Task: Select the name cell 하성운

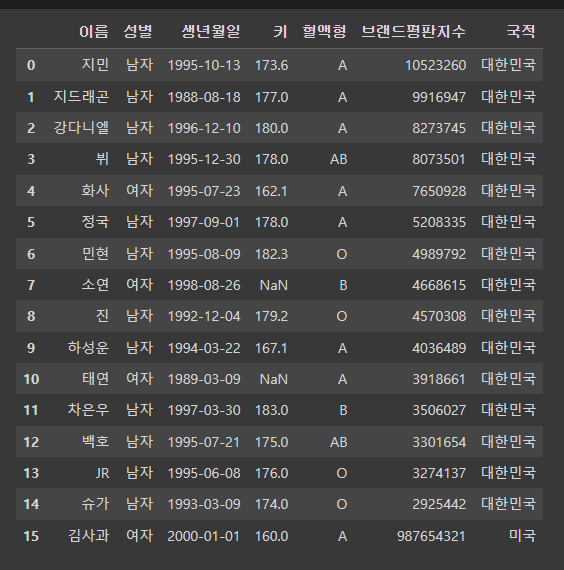Action: [88, 348]
